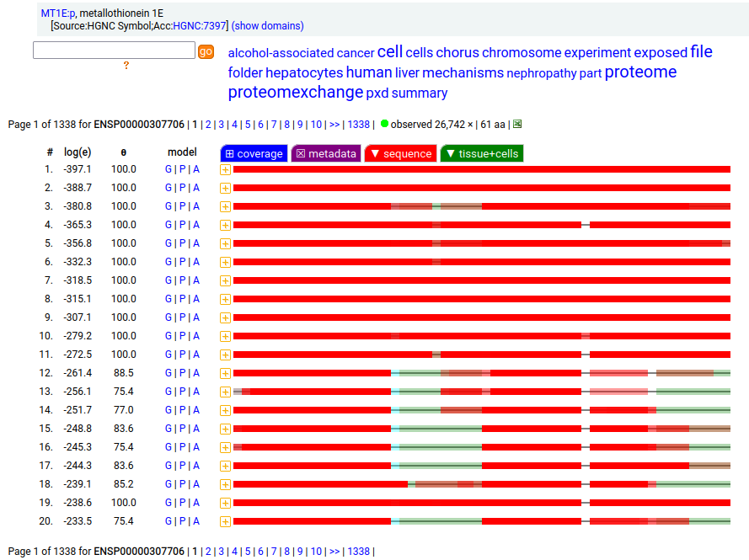Click plus icon for row 16
The image size is (749, 560).
coord(226,447)
